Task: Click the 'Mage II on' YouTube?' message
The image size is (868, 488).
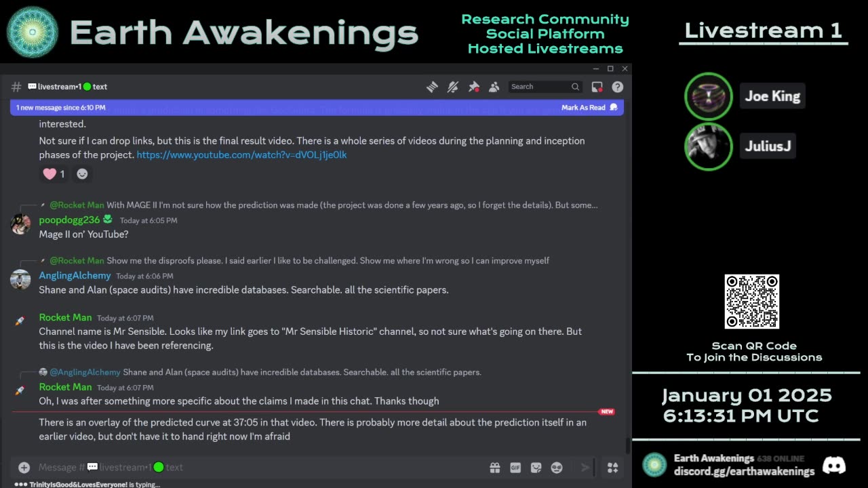Action: (83, 235)
